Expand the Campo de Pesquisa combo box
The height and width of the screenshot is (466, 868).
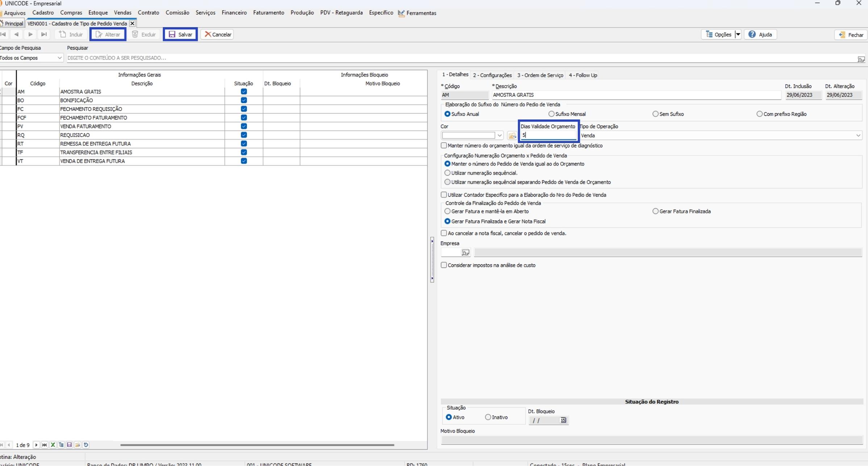coord(59,58)
